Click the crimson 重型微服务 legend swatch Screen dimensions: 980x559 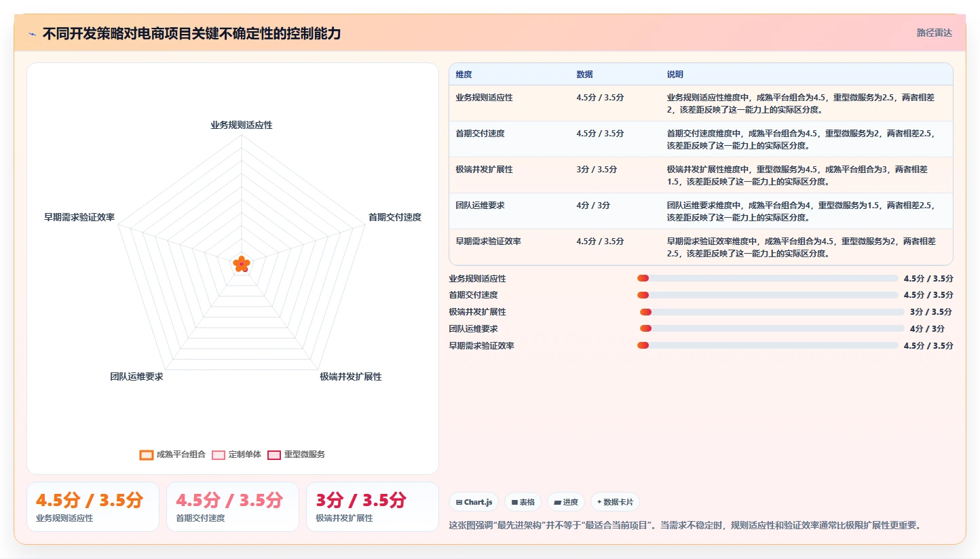pyautogui.click(x=274, y=455)
